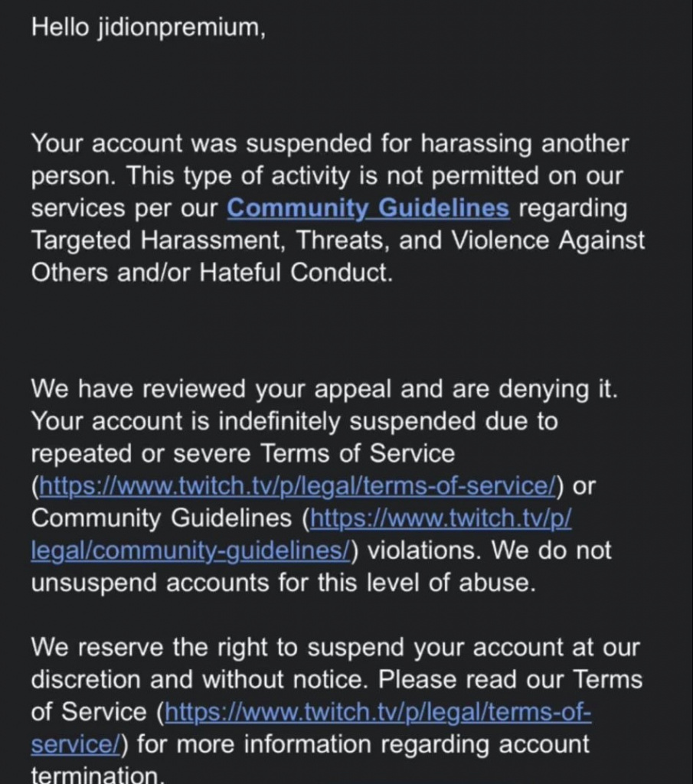Click 'for more information regarding account' text
Screen dimensions: 693x784
point(364,744)
